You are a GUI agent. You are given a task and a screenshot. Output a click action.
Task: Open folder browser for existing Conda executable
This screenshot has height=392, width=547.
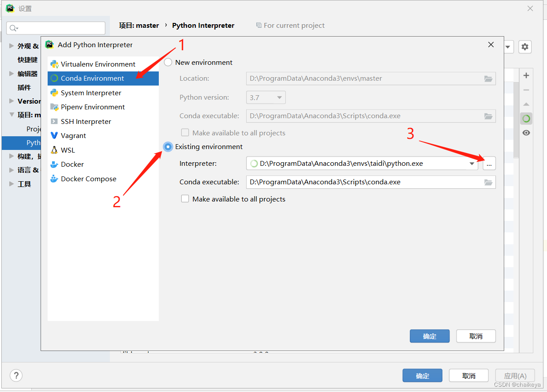488,182
